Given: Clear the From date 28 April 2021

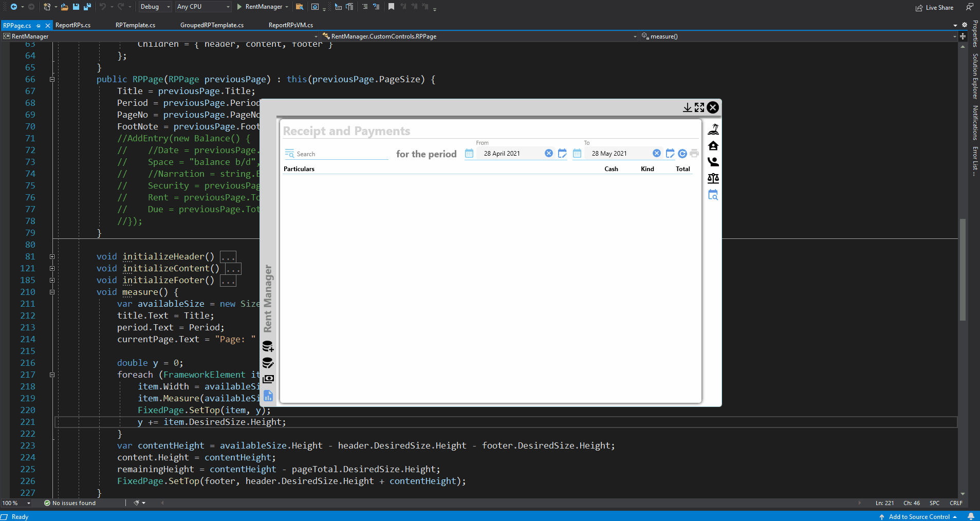Looking at the screenshot, I should tap(549, 154).
